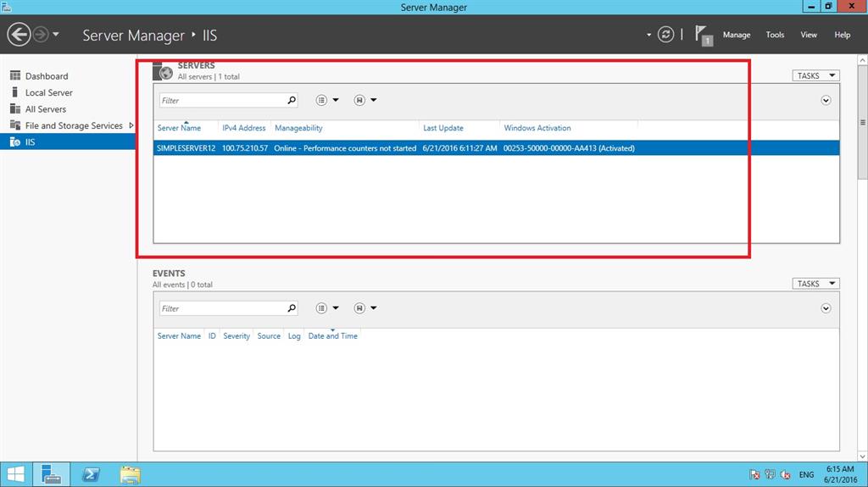Click the Dashboard icon in sidebar
Viewport: 868px width, 487px height.
point(15,75)
